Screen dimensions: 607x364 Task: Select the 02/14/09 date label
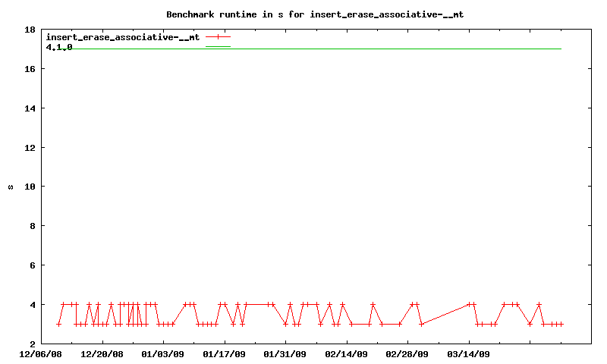[x=346, y=353]
